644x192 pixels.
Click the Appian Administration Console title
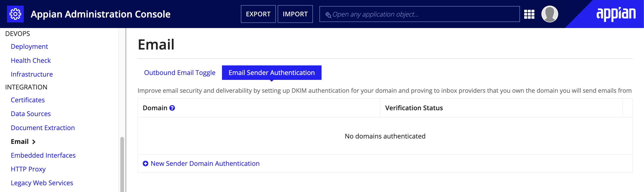click(x=100, y=14)
